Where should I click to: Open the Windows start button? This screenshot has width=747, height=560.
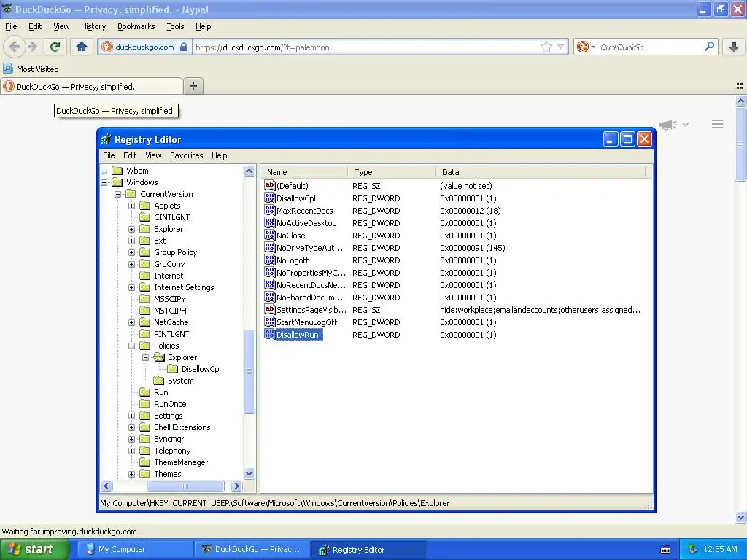[34, 550]
